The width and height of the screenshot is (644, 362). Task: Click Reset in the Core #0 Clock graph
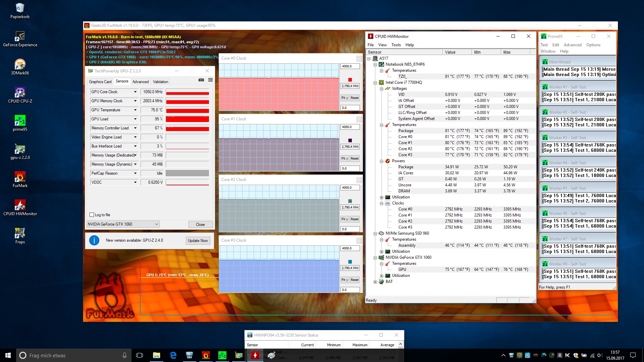(x=355, y=98)
